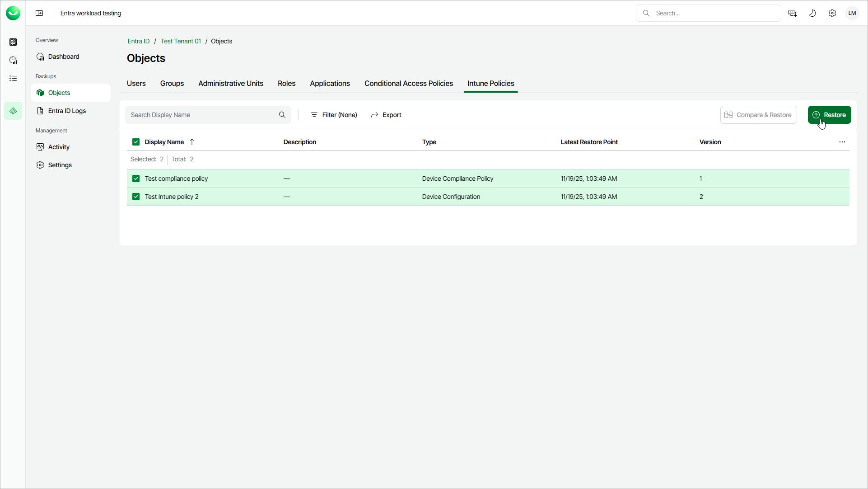Open the feedback chat icon
The width and height of the screenshot is (868, 489).
tap(793, 13)
